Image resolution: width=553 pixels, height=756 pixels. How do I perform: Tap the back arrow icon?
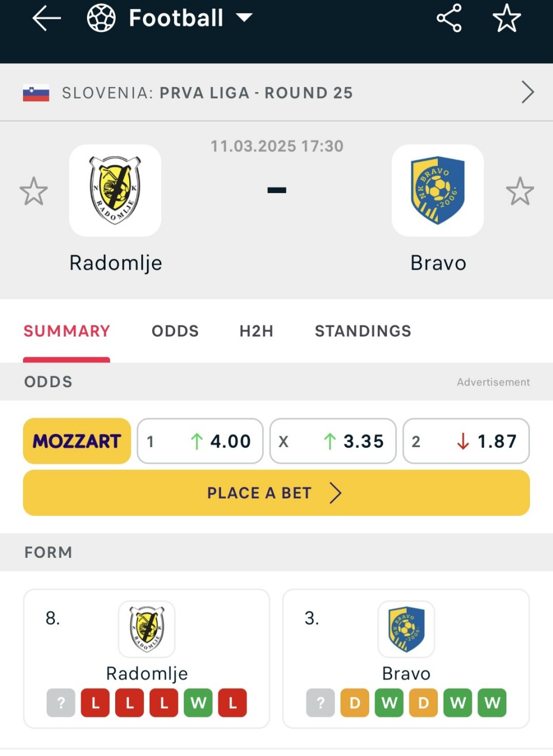47,18
